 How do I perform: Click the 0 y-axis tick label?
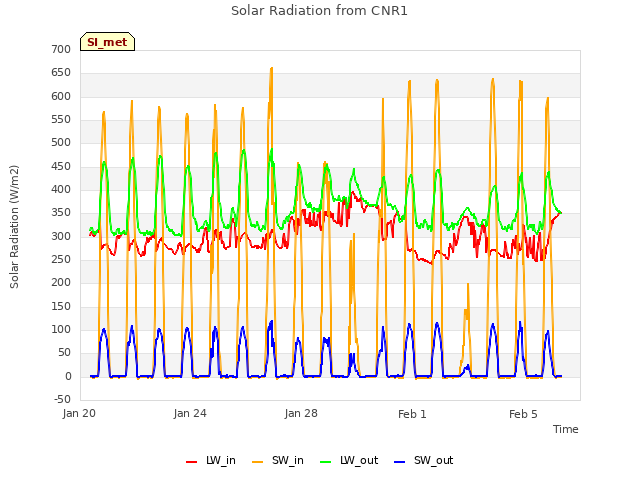(68, 377)
